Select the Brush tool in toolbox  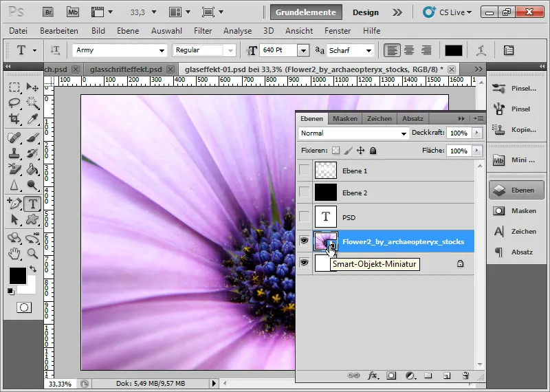click(32, 138)
